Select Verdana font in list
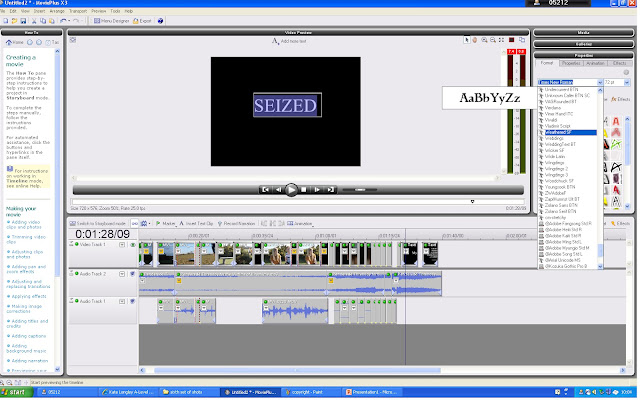This screenshot has height=400, width=640. (x=553, y=108)
